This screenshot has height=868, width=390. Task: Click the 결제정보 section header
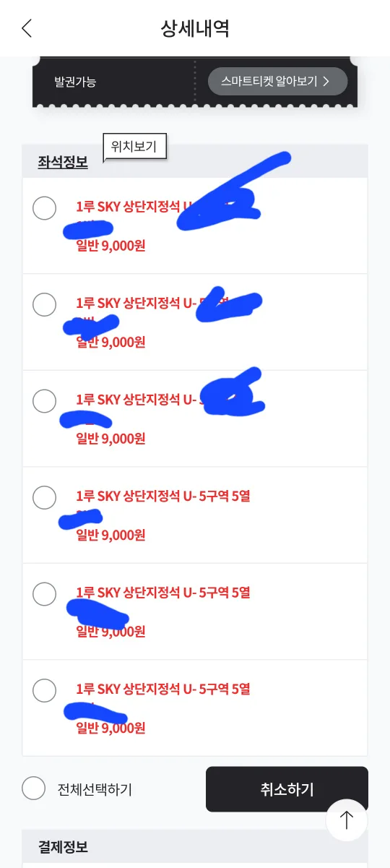(x=63, y=846)
